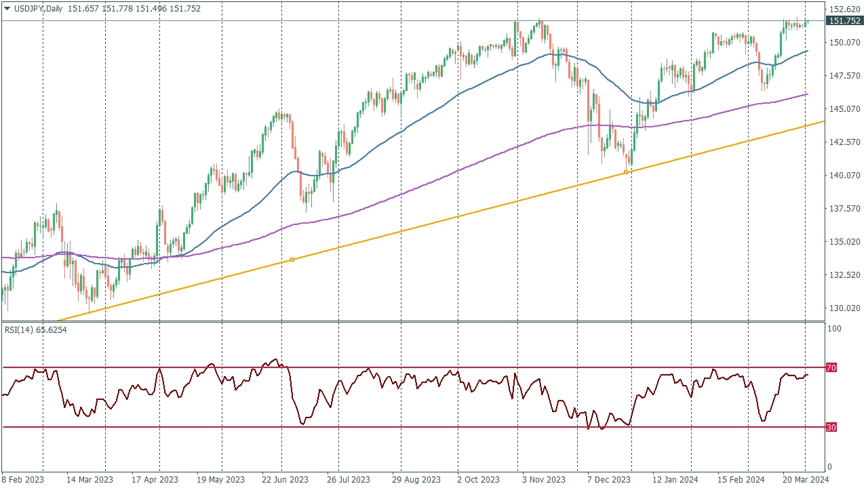Click the 2 Oct 2023 date label
The width and height of the screenshot is (868, 488).
click(x=479, y=479)
